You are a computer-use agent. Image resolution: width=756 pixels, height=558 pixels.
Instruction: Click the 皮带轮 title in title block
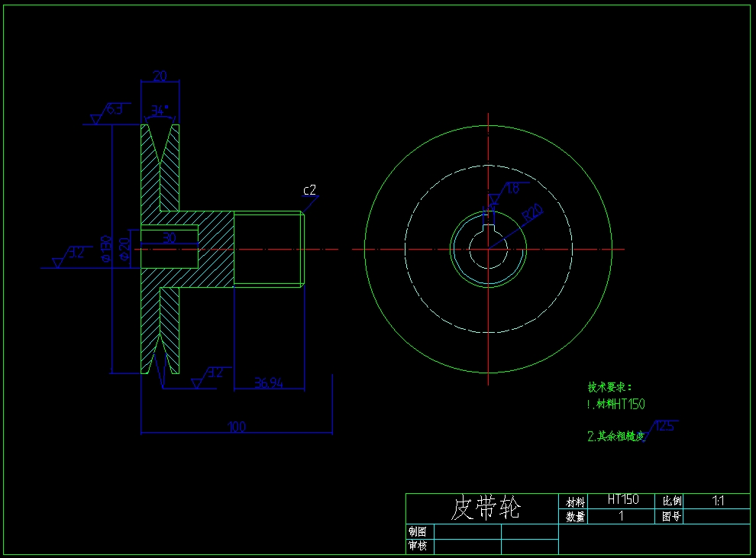[486, 508]
